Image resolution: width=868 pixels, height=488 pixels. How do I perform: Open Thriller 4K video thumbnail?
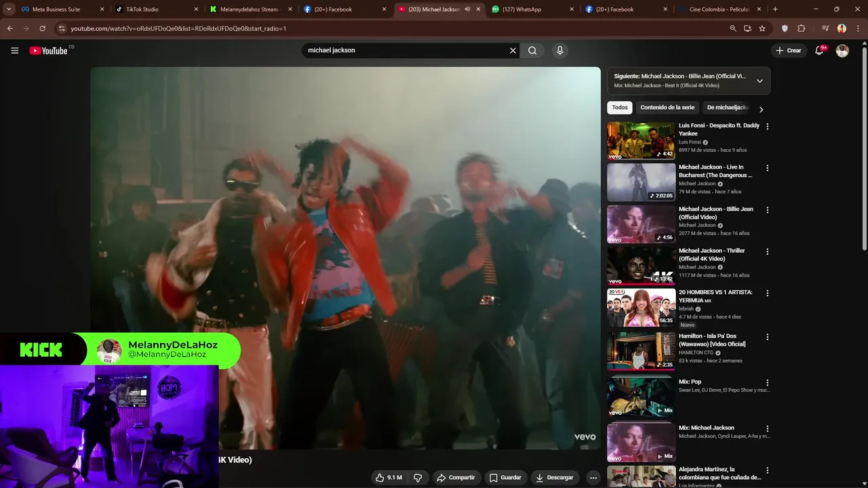coord(641,266)
